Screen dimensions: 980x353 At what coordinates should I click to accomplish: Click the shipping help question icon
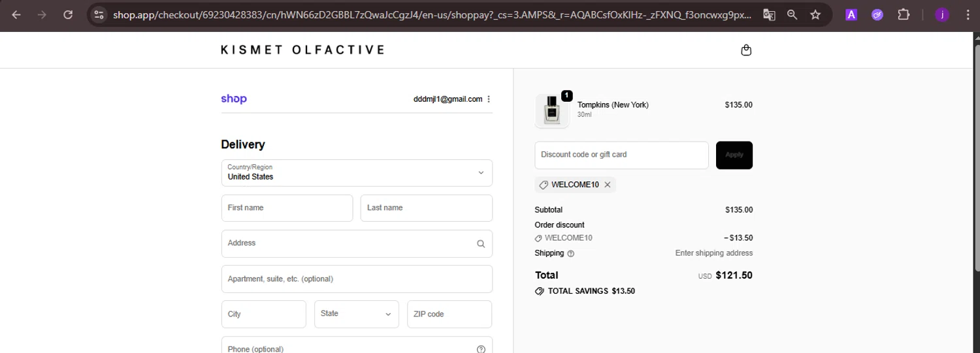tap(571, 254)
